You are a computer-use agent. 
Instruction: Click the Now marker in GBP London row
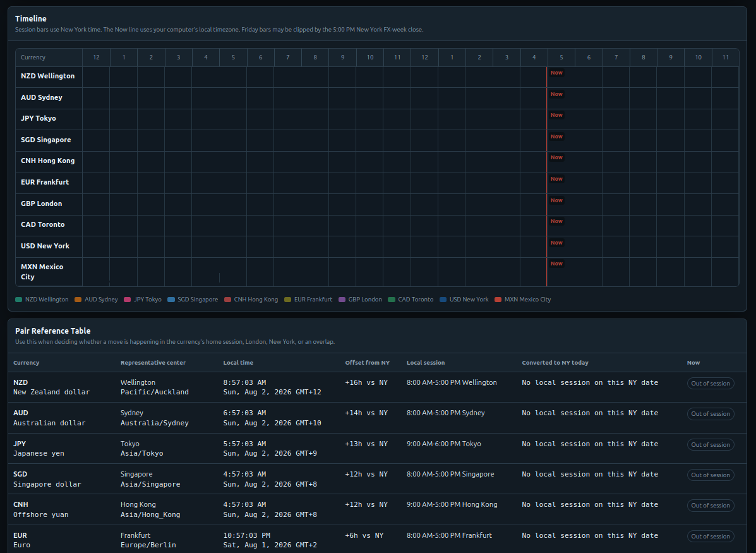click(556, 200)
